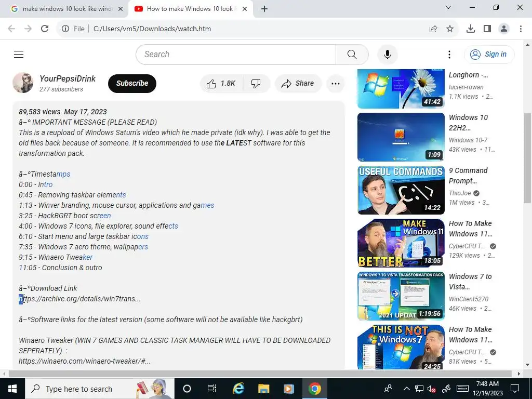Viewport: 532px width, 399px height.
Task: Dislike the video with thumbs down
Action: point(256,84)
